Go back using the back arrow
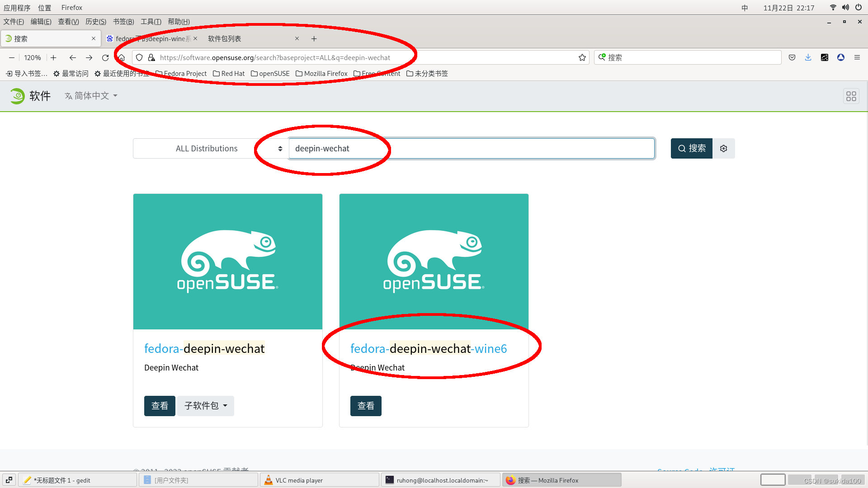868x488 pixels. (x=72, y=58)
